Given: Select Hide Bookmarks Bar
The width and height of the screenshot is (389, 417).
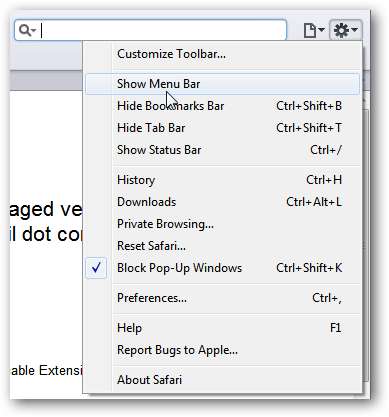Looking at the screenshot, I should click(222, 106).
